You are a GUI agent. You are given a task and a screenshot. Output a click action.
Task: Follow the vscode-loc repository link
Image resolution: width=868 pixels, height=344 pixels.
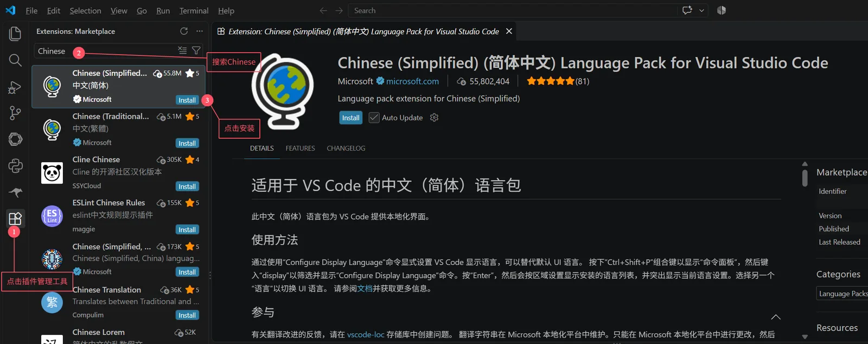pos(366,335)
